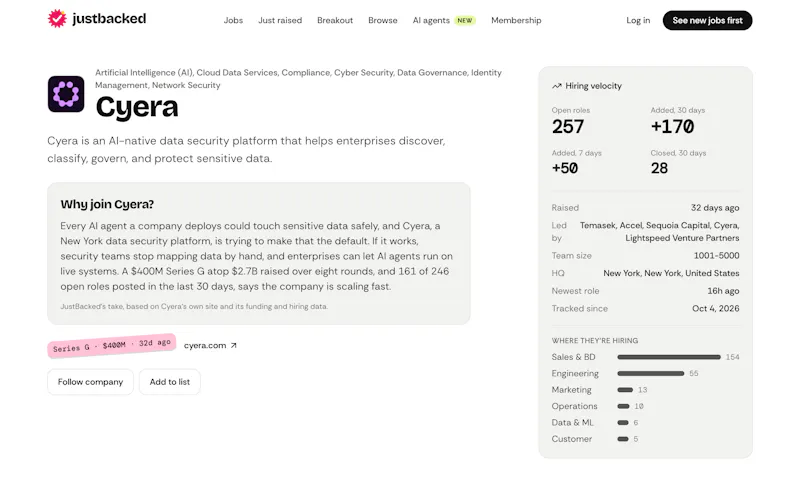This screenshot has height=479, width=800.
Task: Click the Added 7 days value +50
Action: pos(565,168)
